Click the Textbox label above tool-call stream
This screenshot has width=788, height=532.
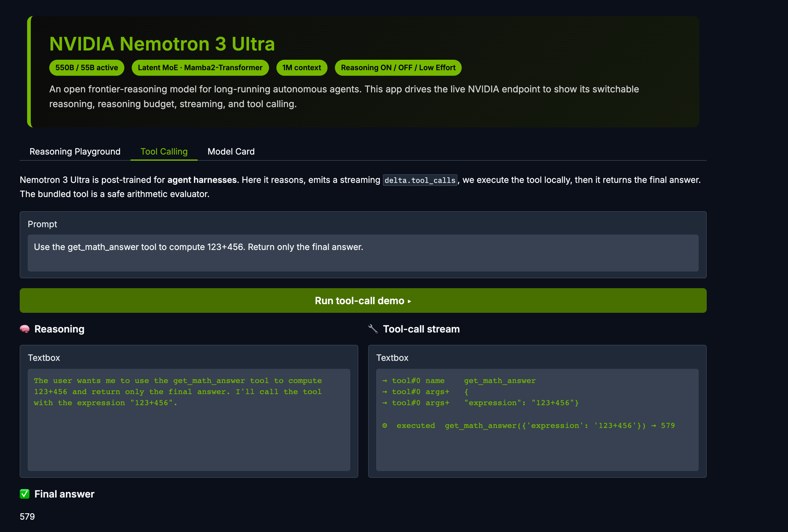click(x=392, y=358)
